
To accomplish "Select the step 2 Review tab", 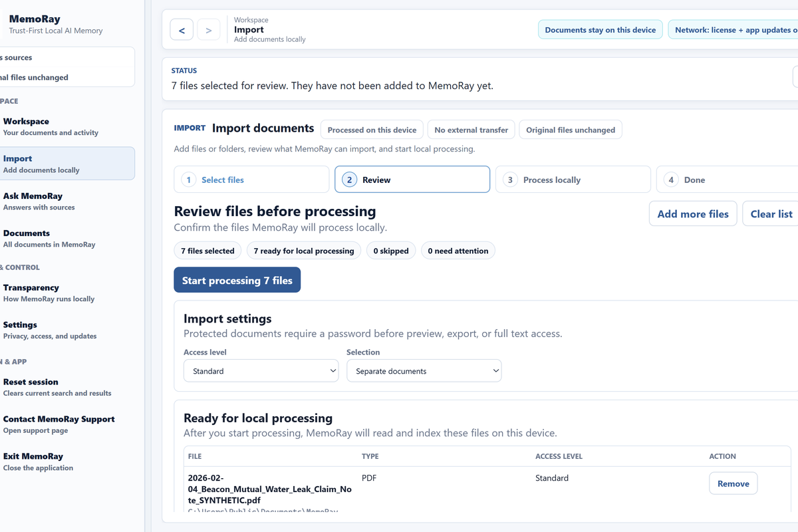I will pos(412,180).
